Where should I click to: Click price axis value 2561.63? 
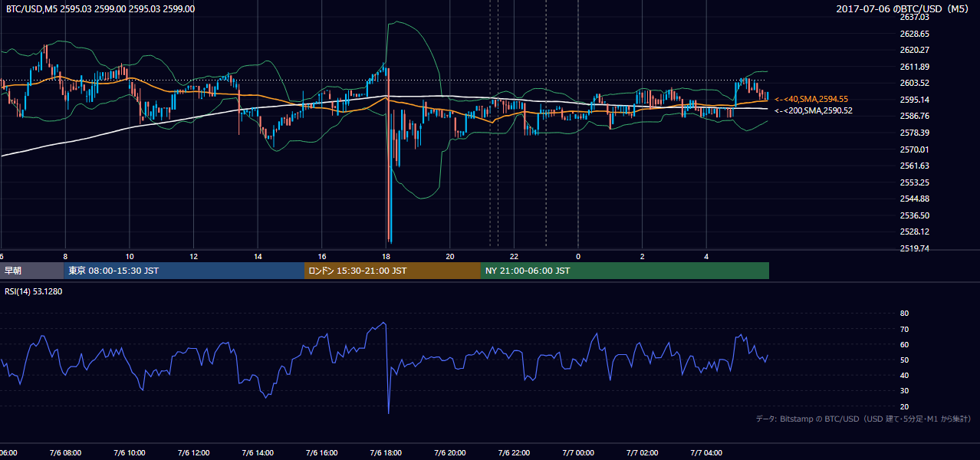tap(915, 166)
